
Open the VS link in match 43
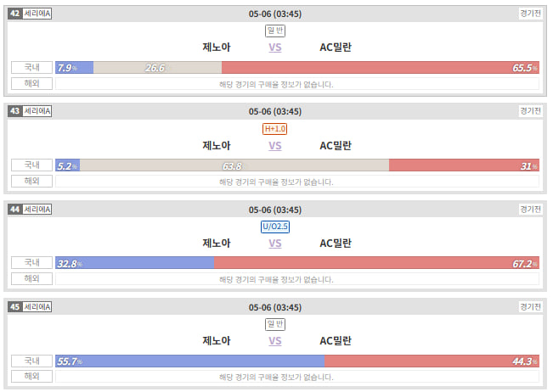[275, 145]
